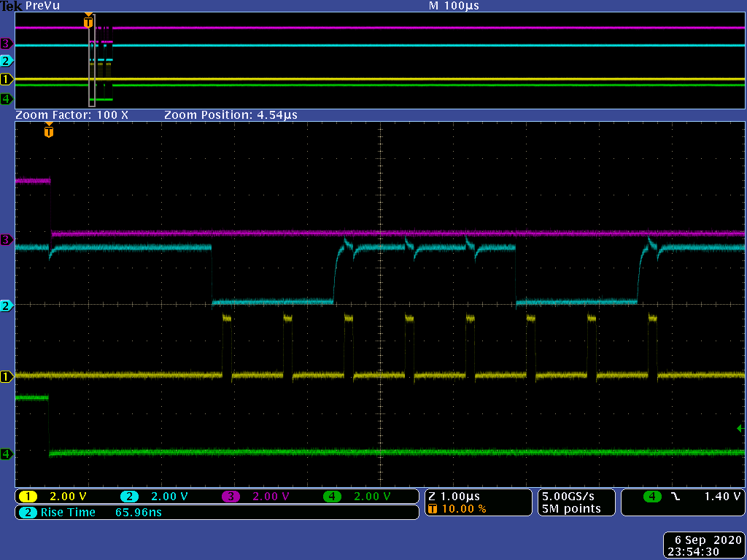747x560 pixels.
Task: Select the magenta channel 3 badge in readout bar
Action: coord(231,497)
